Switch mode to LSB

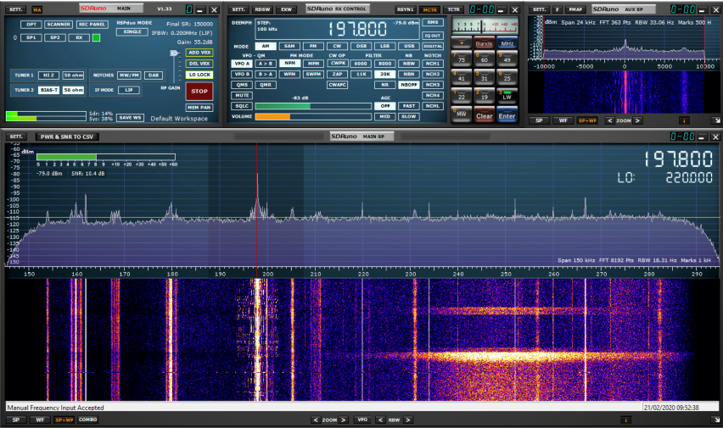tap(385, 46)
